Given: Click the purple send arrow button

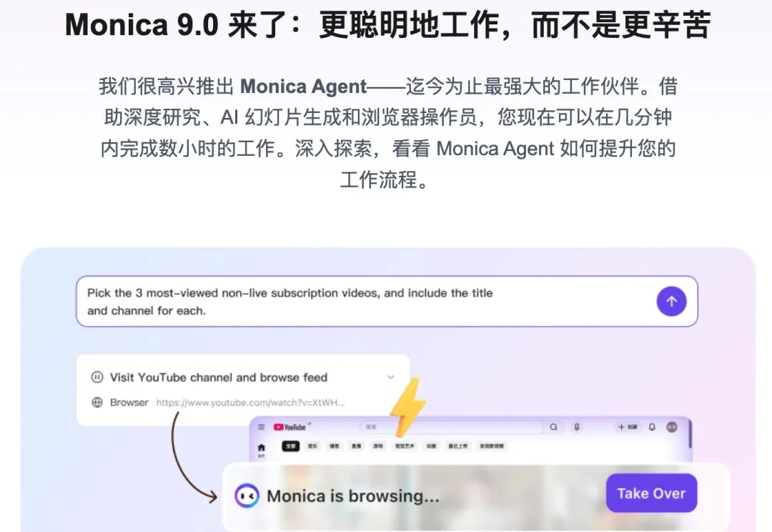Looking at the screenshot, I should [x=671, y=301].
